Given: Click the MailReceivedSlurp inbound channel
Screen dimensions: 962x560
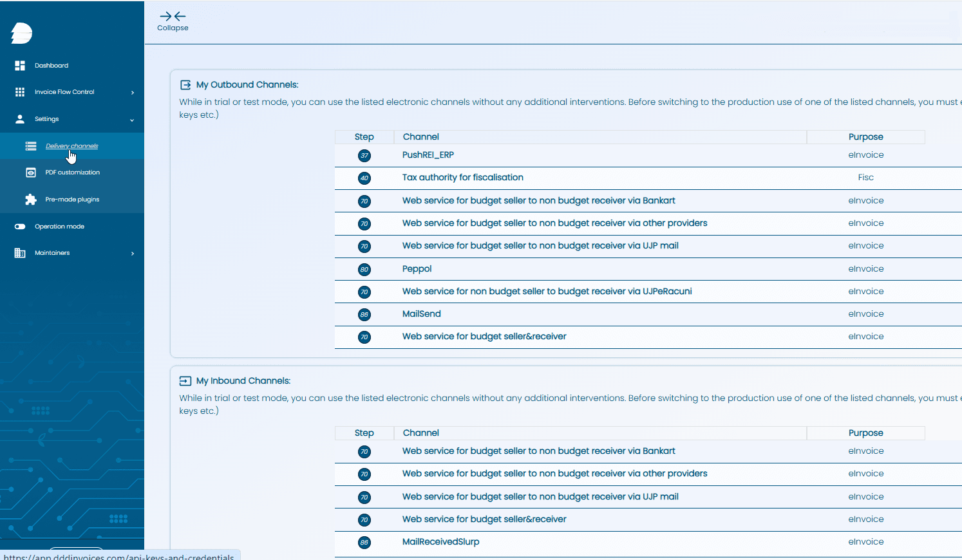Looking at the screenshot, I should [440, 541].
